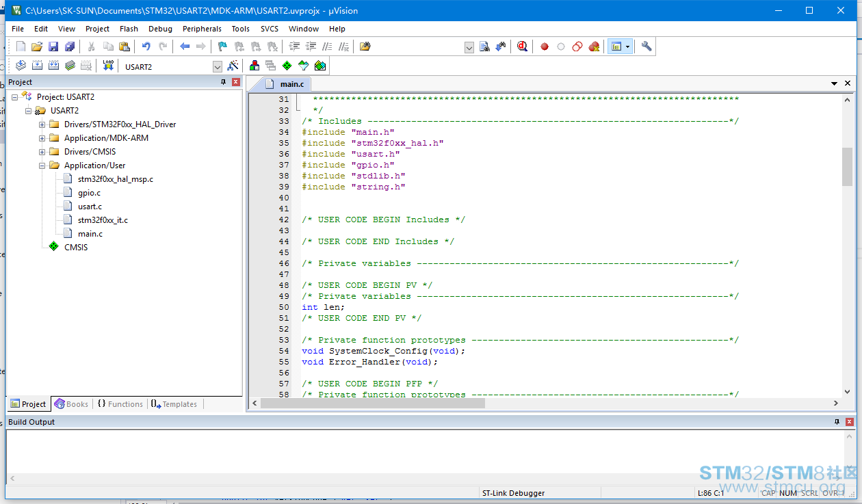Select stm32f0xx_it.c in project tree
The height and width of the screenshot is (504, 862).
click(103, 220)
